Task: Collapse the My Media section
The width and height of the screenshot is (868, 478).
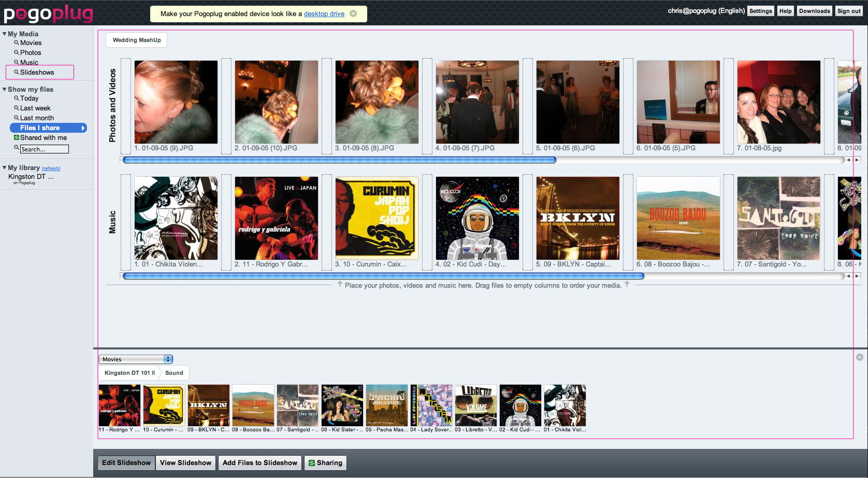Action: (5, 34)
